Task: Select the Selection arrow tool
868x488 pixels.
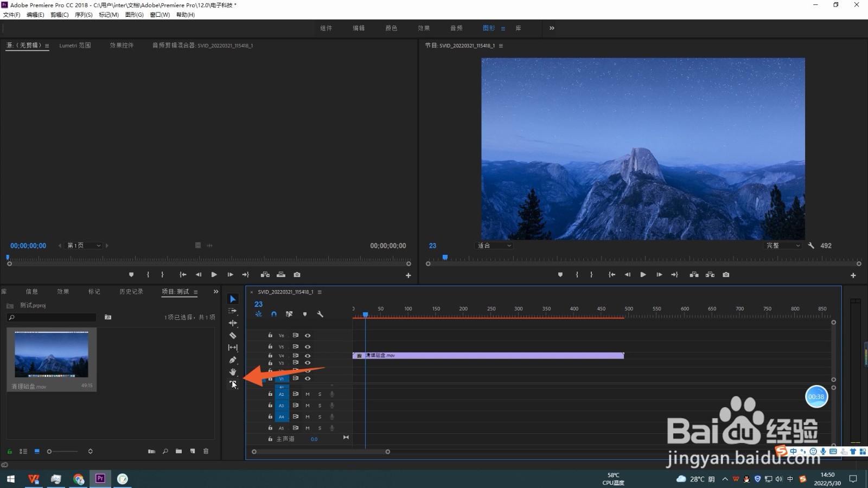Action: click(233, 299)
